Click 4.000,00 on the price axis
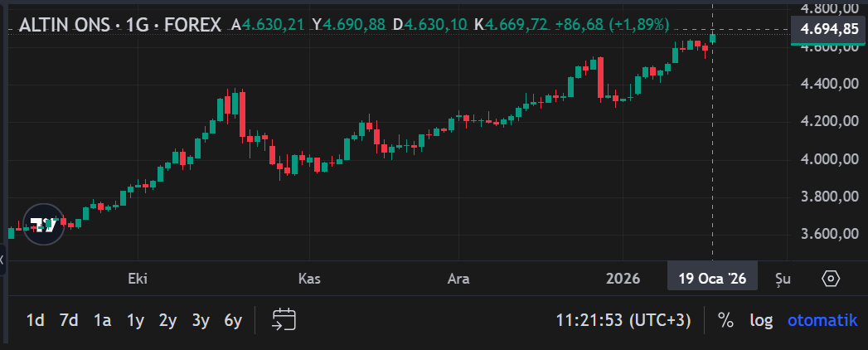Image resolution: width=868 pixels, height=350 pixels. pyautogui.click(x=824, y=159)
